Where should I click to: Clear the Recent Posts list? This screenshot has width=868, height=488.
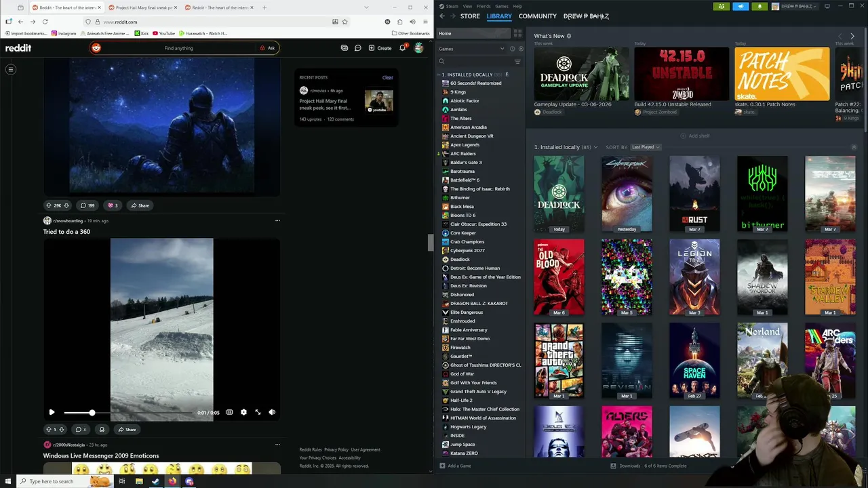pos(387,77)
